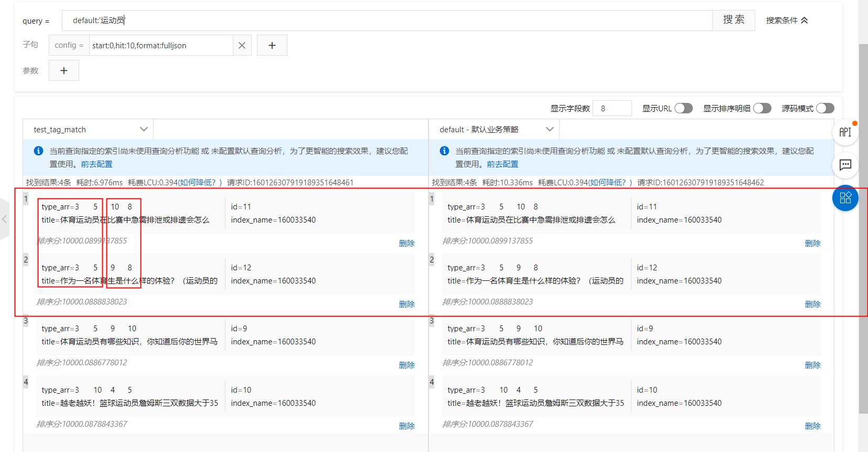Delete right result with id=11
868x452 pixels.
tap(813, 243)
